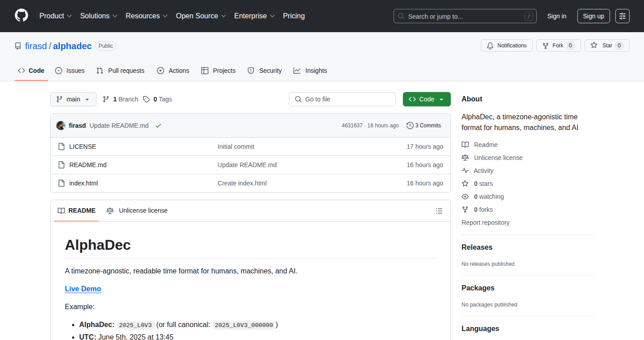Open the alphadec repository link

(72, 46)
